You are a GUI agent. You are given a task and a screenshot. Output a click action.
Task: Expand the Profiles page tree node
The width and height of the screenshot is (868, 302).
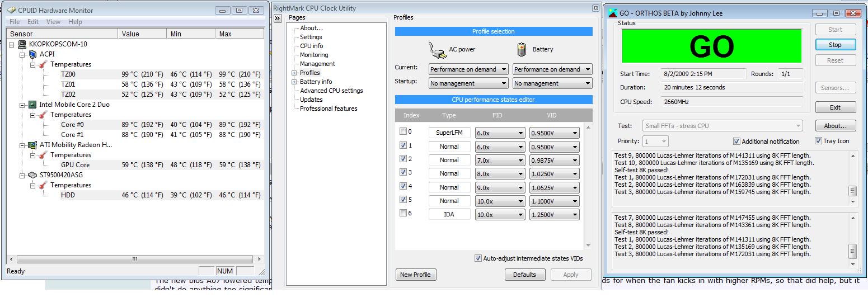(x=294, y=73)
